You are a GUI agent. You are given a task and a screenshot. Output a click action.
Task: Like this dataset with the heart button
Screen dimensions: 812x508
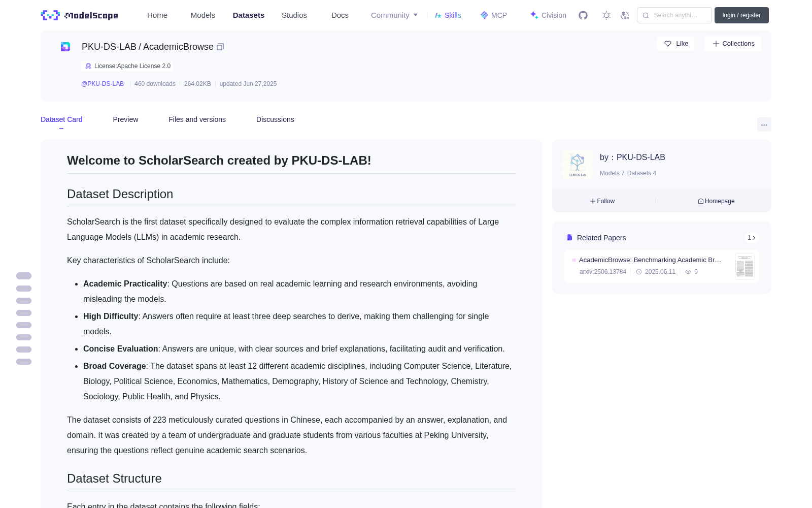click(x=676, y=44)
